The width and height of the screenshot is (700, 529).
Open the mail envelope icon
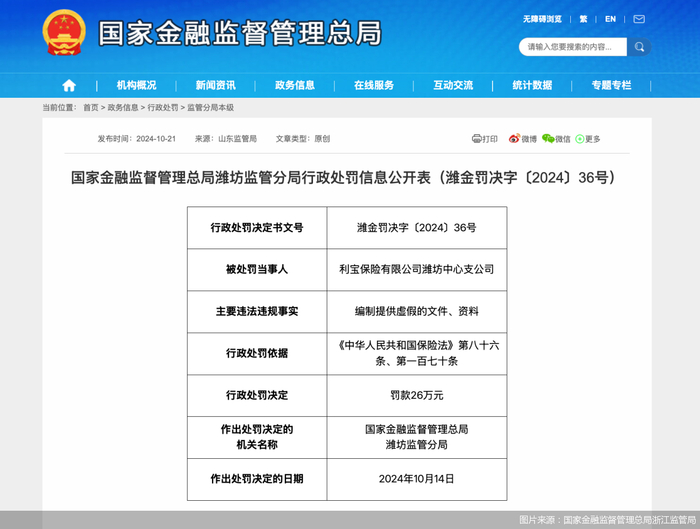coord(639,19)
